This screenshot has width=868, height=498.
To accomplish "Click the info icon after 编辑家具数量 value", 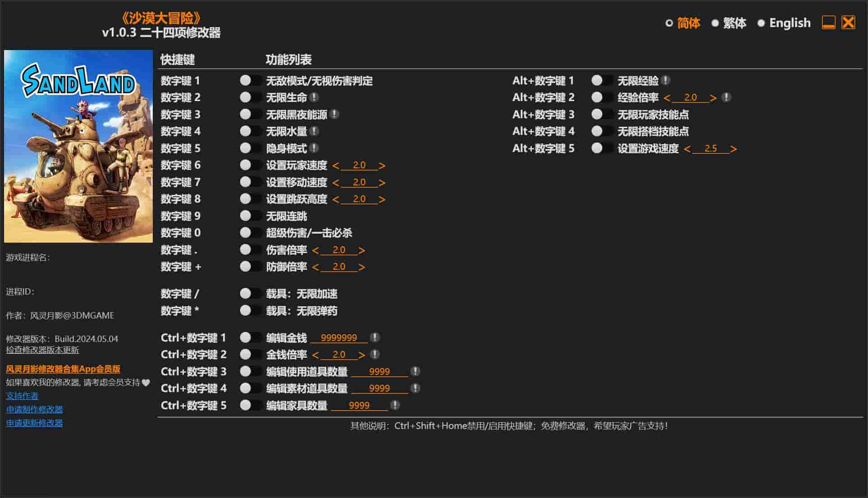I will tap(395, 405).
